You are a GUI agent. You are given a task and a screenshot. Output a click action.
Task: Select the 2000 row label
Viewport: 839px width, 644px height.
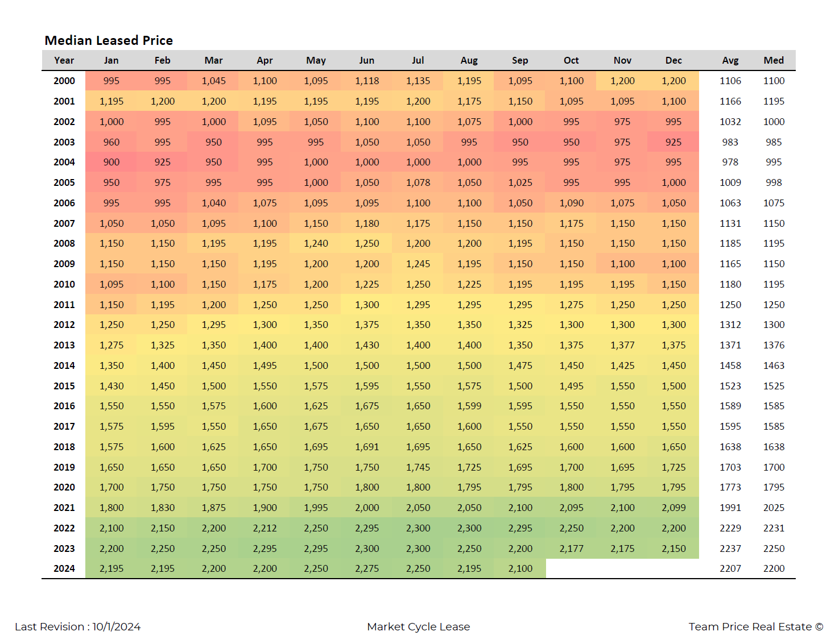[64, 81]
